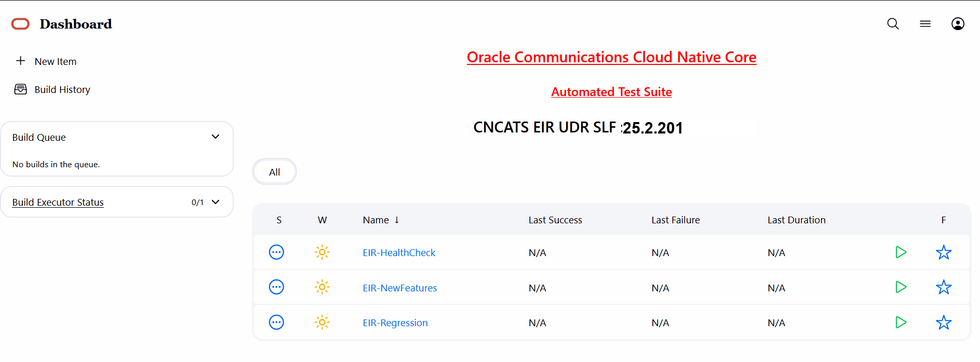Click the Build Queue title
The width and height of the screenshot is (980, 362).
tap(39, 137)
